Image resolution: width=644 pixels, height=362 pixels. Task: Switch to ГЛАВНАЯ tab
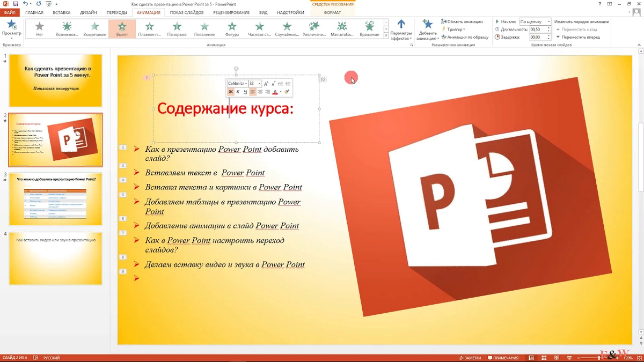(x=34, y=12)
